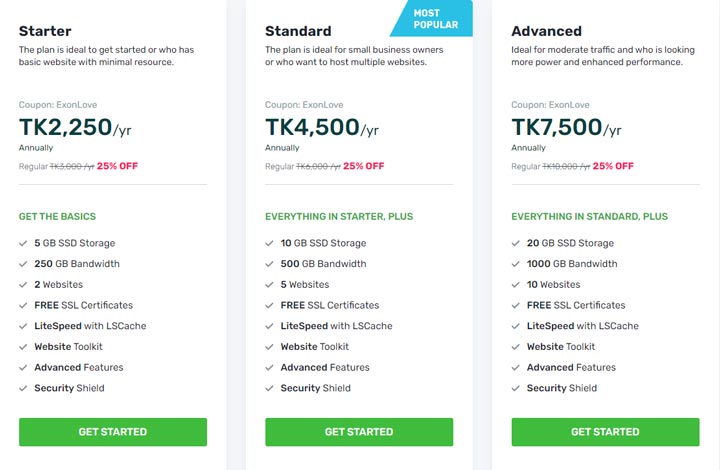
Task: Click FREE SSL Certificates under Standard
Action: (x=330, y=305)
